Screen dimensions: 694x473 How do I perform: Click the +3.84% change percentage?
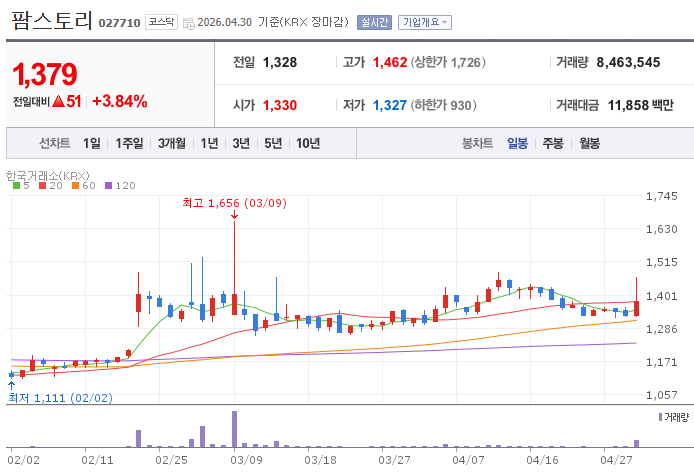(120, 101)
